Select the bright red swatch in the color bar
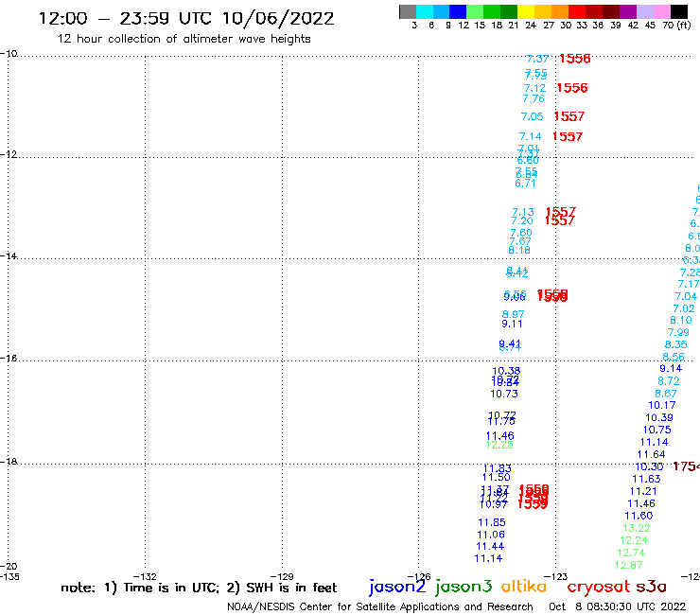This screenshot has width=700, height=615. (x=577, y=11)
